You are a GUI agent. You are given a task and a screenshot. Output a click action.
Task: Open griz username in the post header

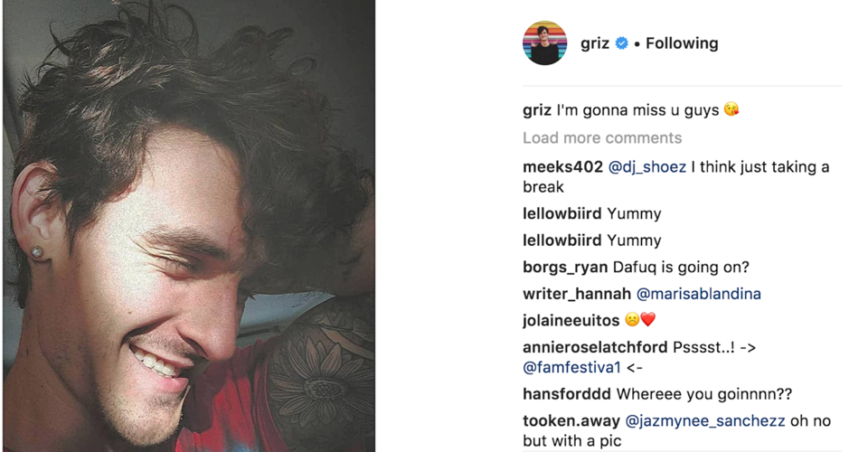[x=594, y=43]
